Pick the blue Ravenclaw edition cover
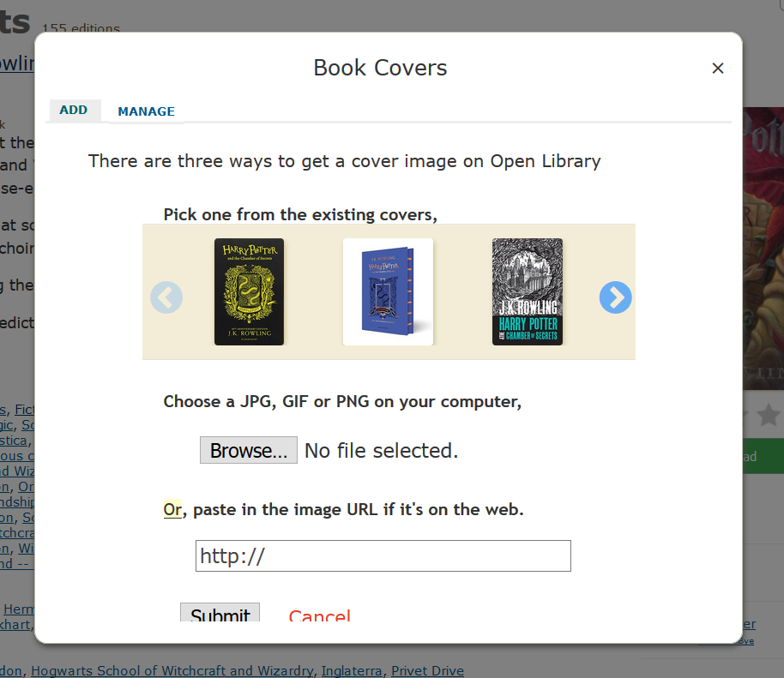The image size is (784, 678). click(388, 291)
